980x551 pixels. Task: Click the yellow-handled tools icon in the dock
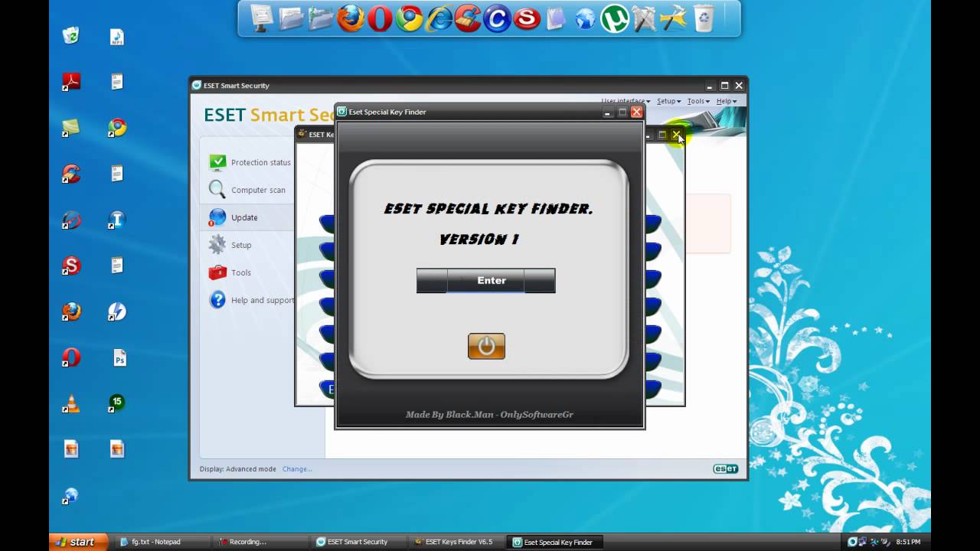click(674, 18)
